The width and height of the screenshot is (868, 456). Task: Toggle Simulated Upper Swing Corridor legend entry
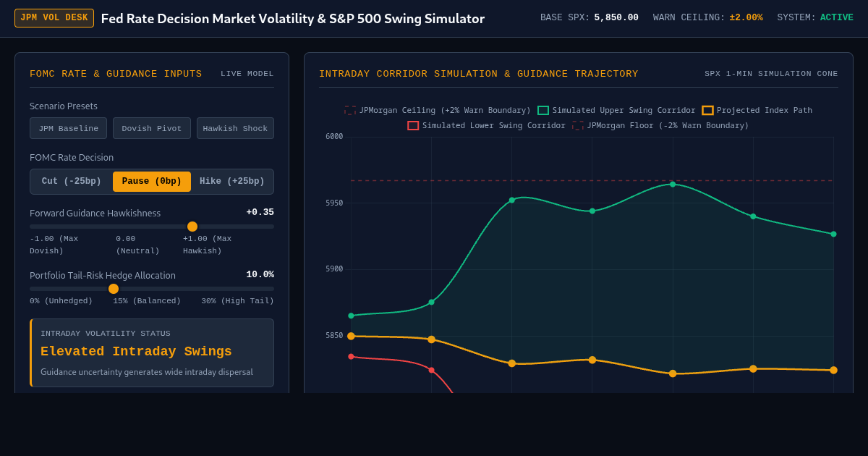616,111
